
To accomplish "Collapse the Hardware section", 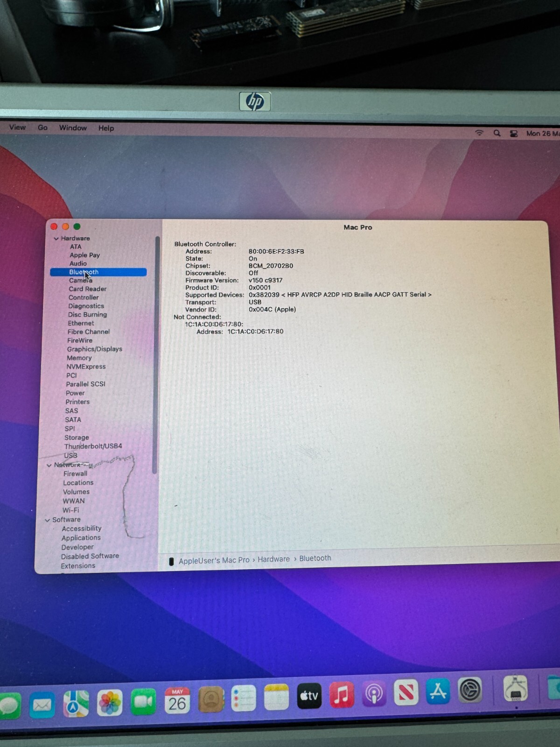I will click(56, 239).
